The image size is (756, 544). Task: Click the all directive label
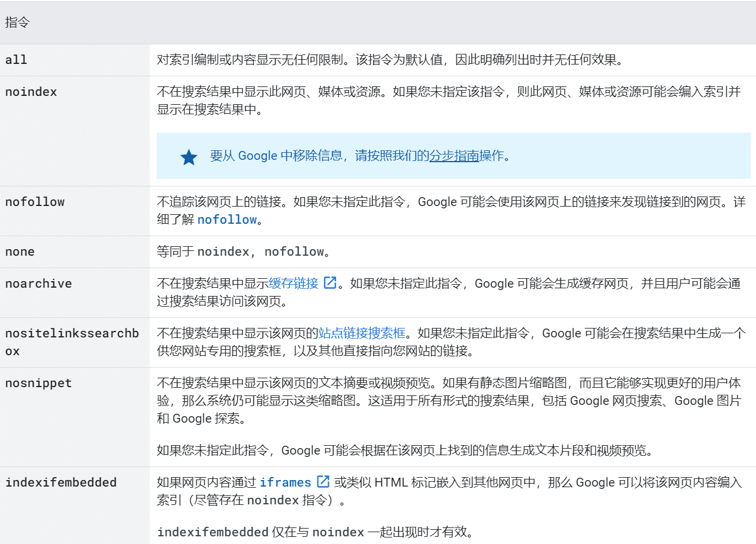click(x=15, y=59)
